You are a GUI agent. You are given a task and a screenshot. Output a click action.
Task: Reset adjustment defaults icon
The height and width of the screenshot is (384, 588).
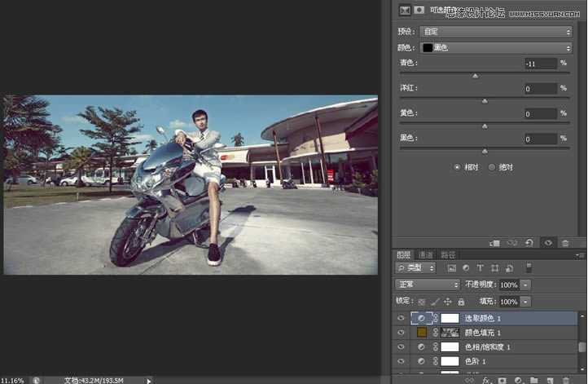(529, 243)
